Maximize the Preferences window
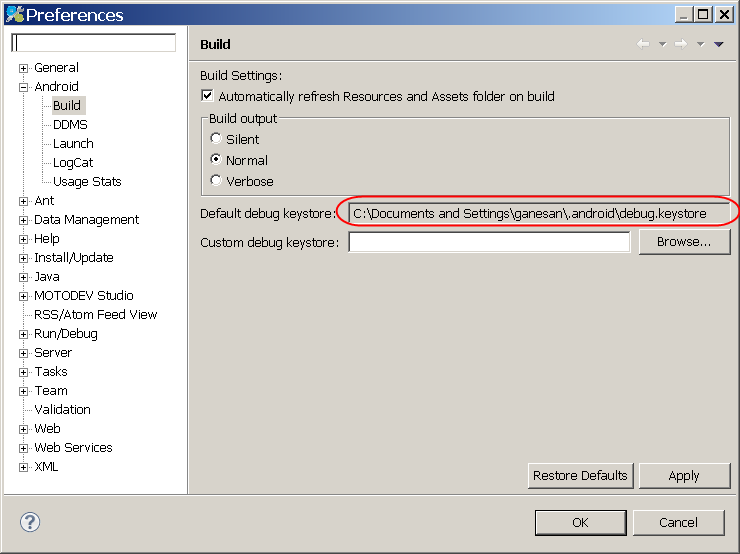Screen dimensions: 740x554 coord(703,15)
